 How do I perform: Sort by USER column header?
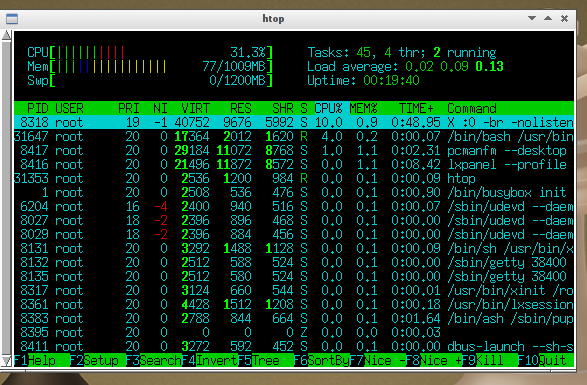point(69,109)
